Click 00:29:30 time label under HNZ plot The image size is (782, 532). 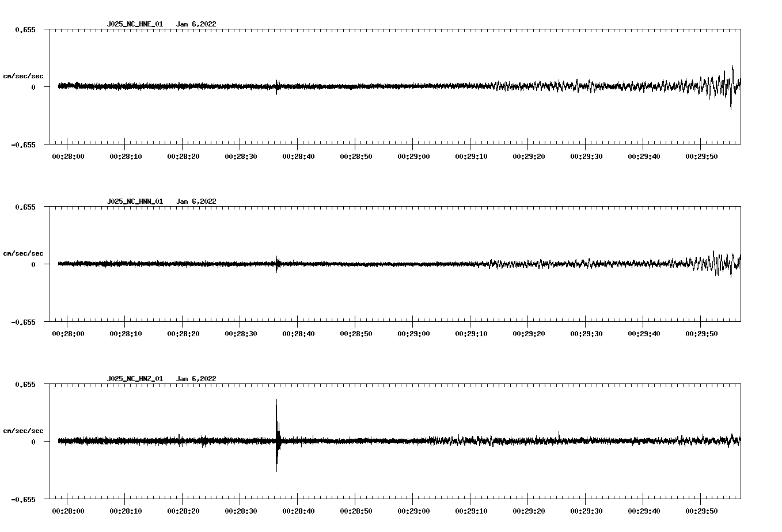point(586,511)
